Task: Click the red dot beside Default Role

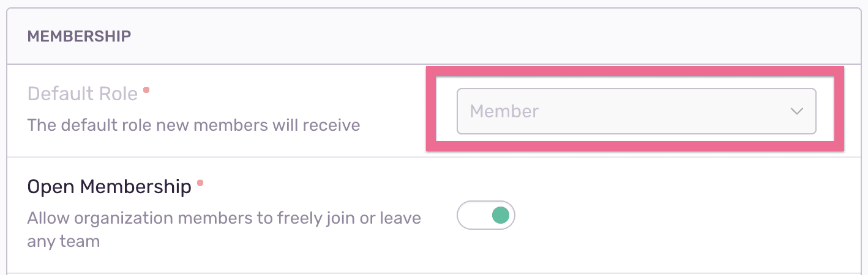Action: [x=146, y=90]
